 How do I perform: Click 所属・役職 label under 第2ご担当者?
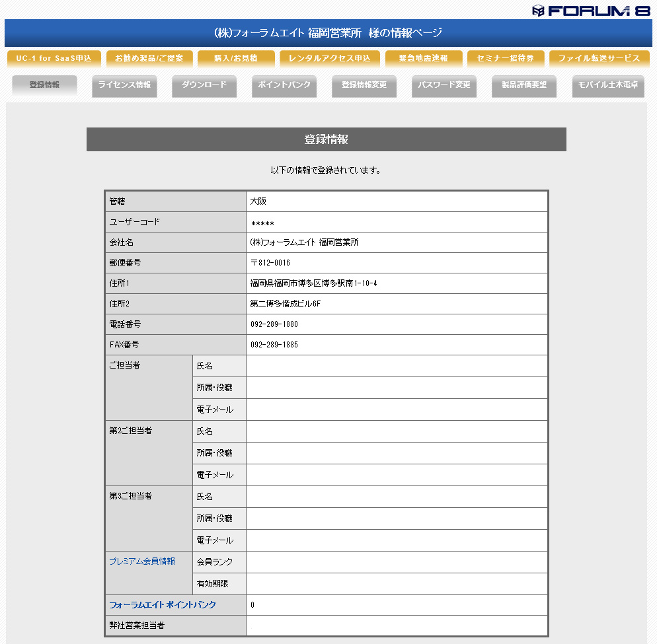tap(215, 454)
